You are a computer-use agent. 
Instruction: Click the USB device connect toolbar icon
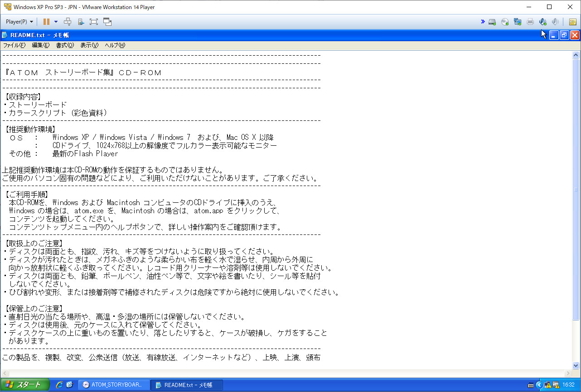[81, 22]
